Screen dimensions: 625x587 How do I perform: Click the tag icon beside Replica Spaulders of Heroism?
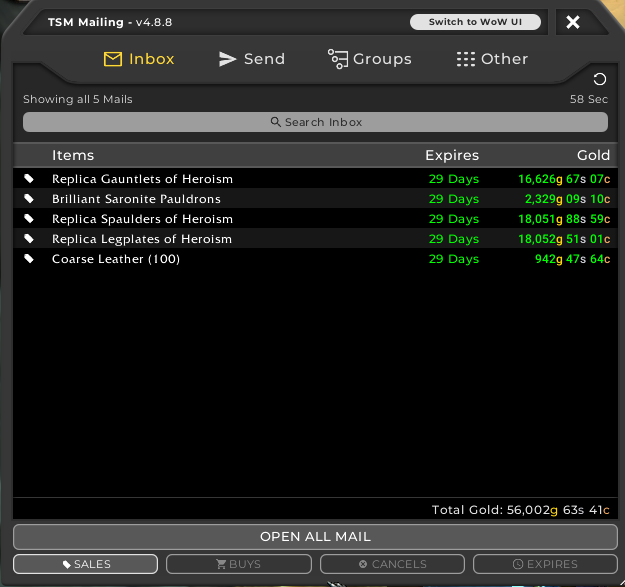coord(29,219)
